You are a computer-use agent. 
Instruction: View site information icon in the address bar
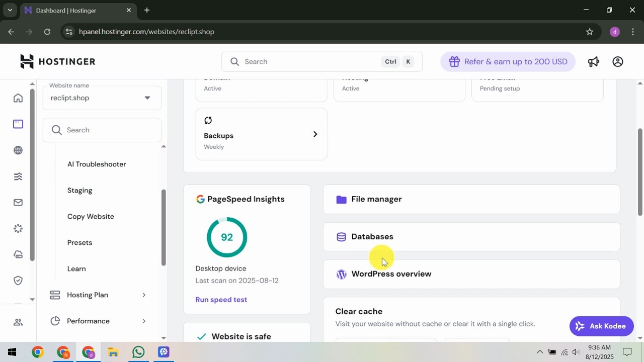[69, 32]
